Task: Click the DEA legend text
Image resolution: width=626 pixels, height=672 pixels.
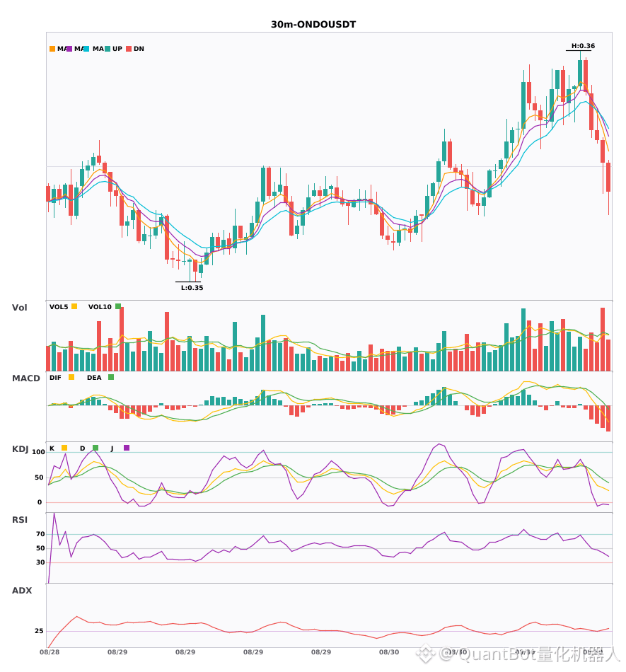Action: coord(94,378)
